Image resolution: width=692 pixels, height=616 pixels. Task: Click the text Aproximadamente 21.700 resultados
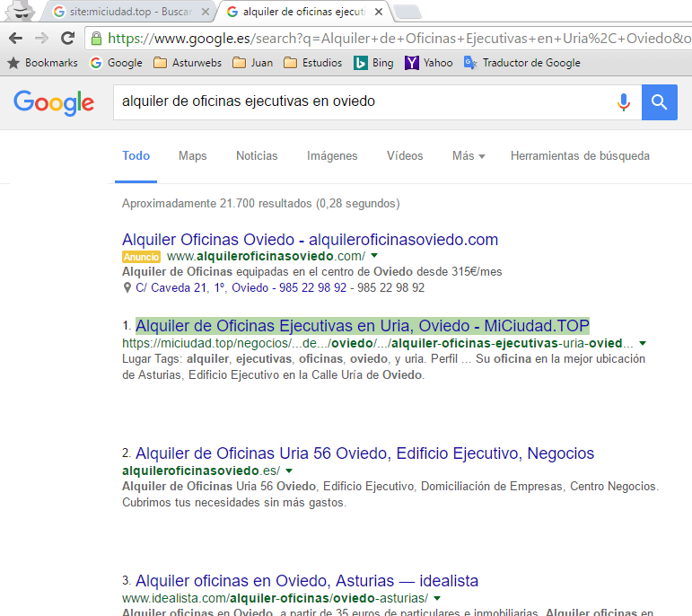(216, 204)
